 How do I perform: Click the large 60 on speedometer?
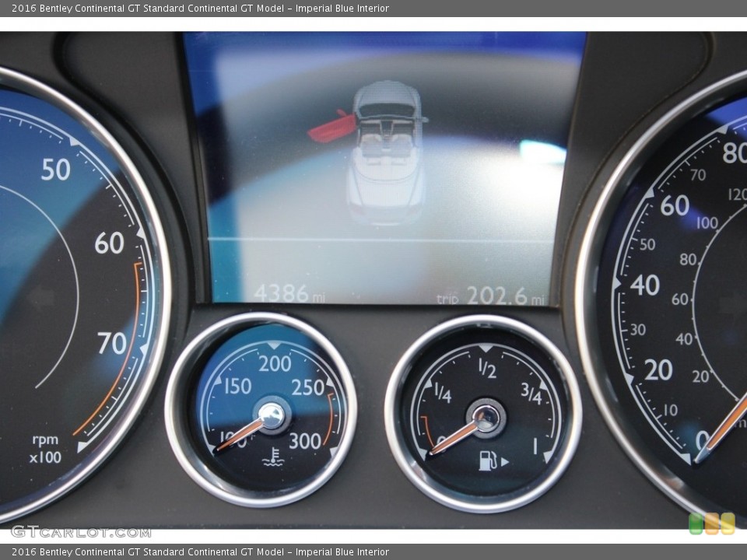(675, 205)
